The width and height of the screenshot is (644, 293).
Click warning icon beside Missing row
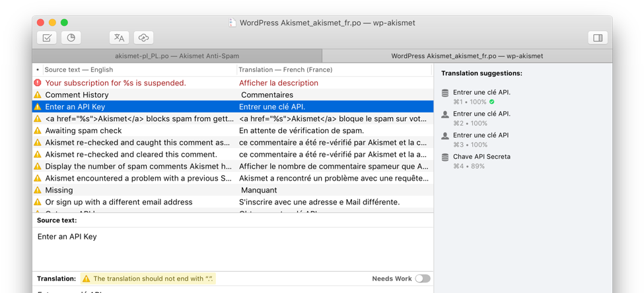(x=38, y=190)
